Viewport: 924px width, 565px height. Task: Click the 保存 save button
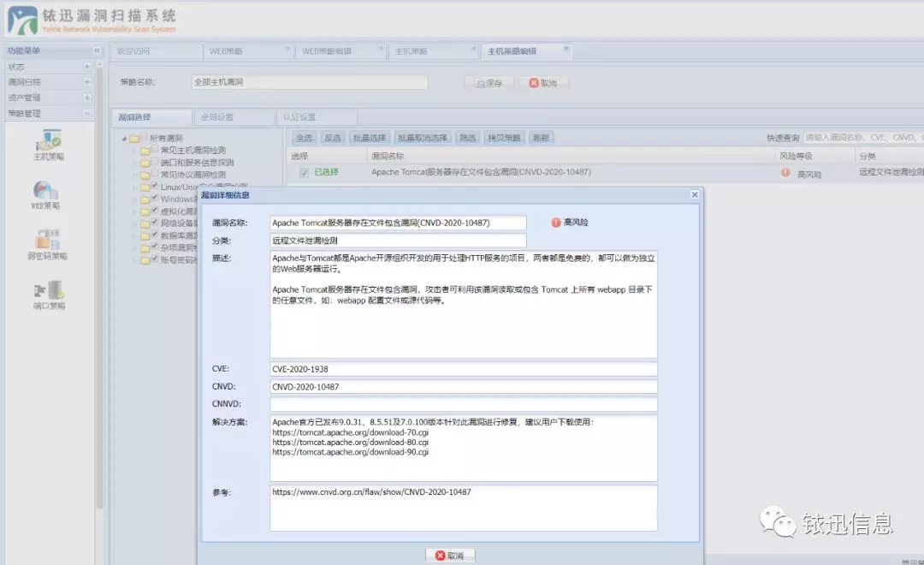tap(489, 83)
